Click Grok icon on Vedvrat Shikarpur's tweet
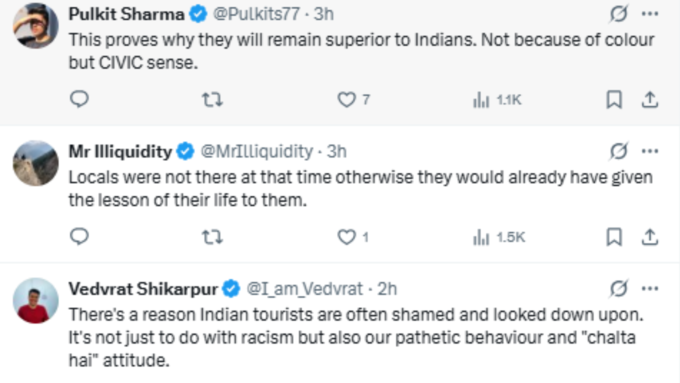 tap(618, 288)
